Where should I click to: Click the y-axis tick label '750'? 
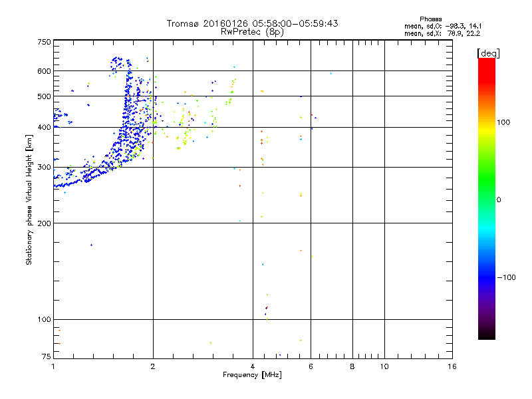(x=45, y=42)
